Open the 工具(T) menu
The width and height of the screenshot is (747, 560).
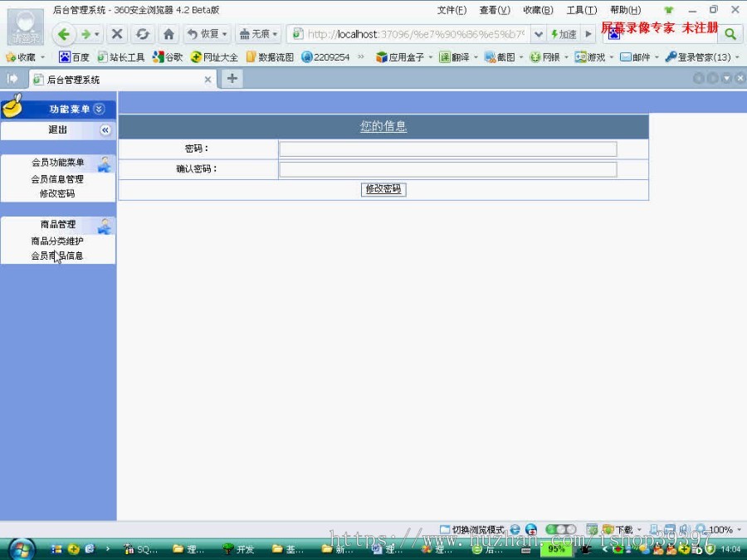pos(582,10)
